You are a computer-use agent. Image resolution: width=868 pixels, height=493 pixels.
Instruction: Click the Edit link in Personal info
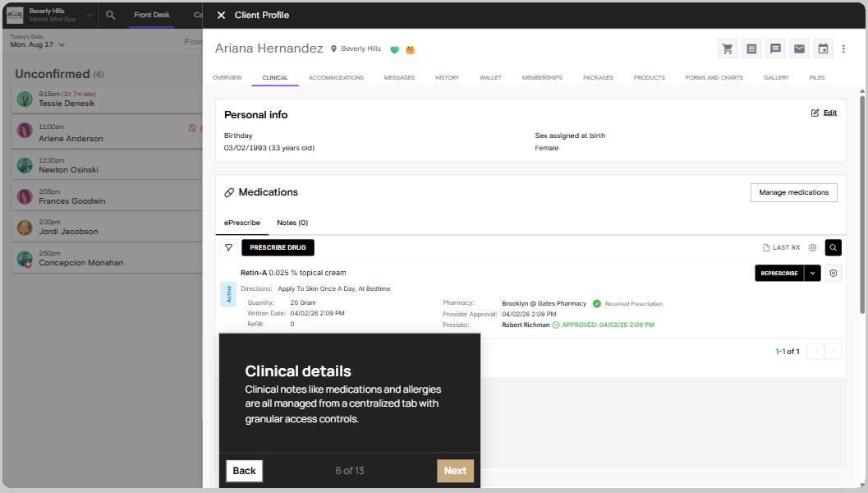pyautogui.click(x=829, y=113)
